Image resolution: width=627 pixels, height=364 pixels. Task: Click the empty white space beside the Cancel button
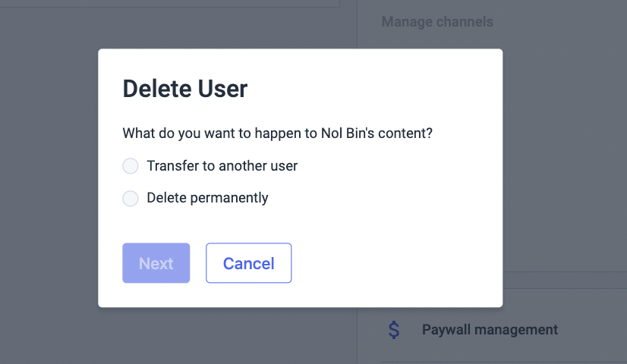coord(396,263)
